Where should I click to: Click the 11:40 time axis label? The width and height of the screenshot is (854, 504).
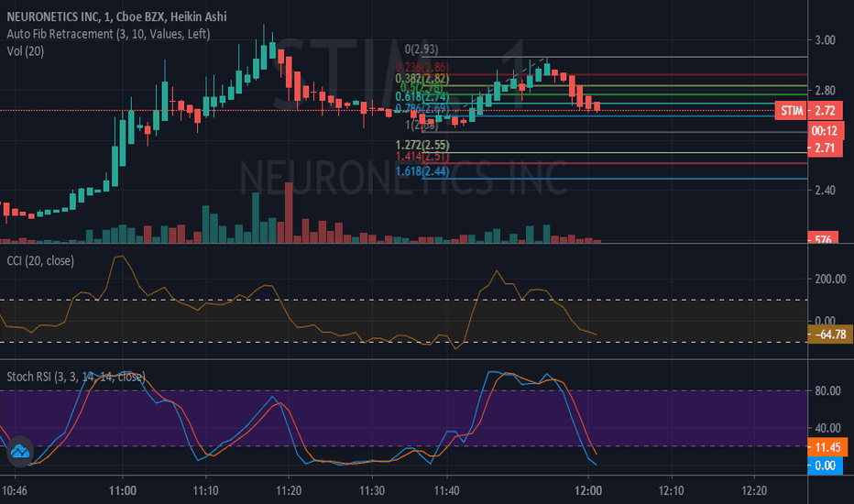[446, 491]
